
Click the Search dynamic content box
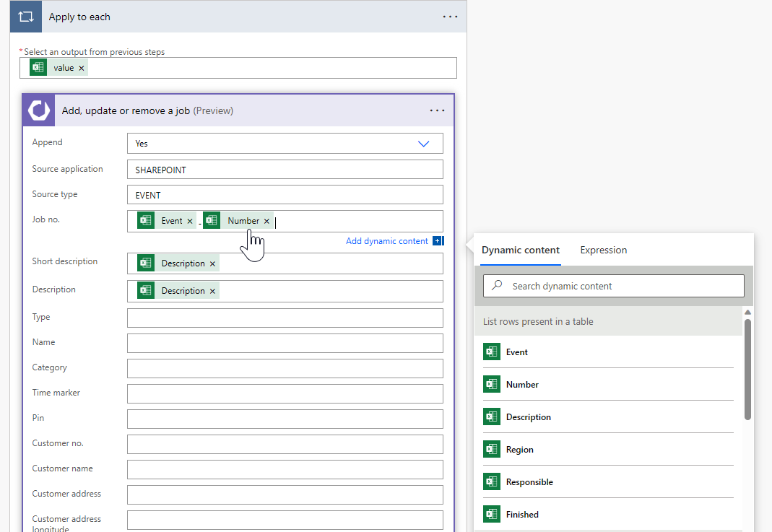[x=614, y=286]
